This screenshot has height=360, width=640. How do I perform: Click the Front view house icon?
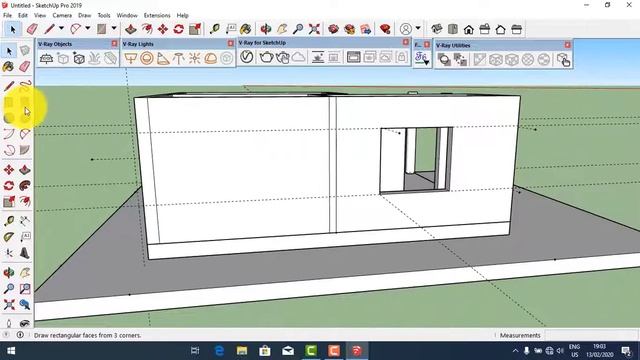tap(469, 29)
